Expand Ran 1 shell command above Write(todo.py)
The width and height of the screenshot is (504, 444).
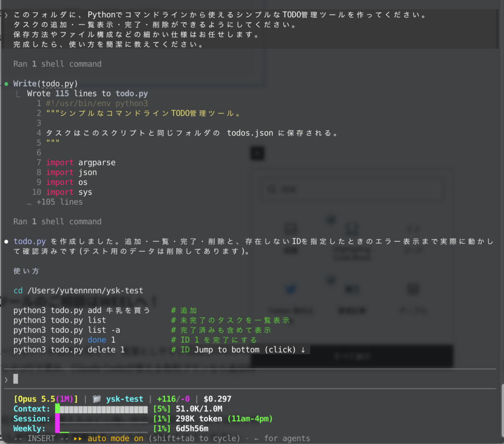[x=57, y=64]
